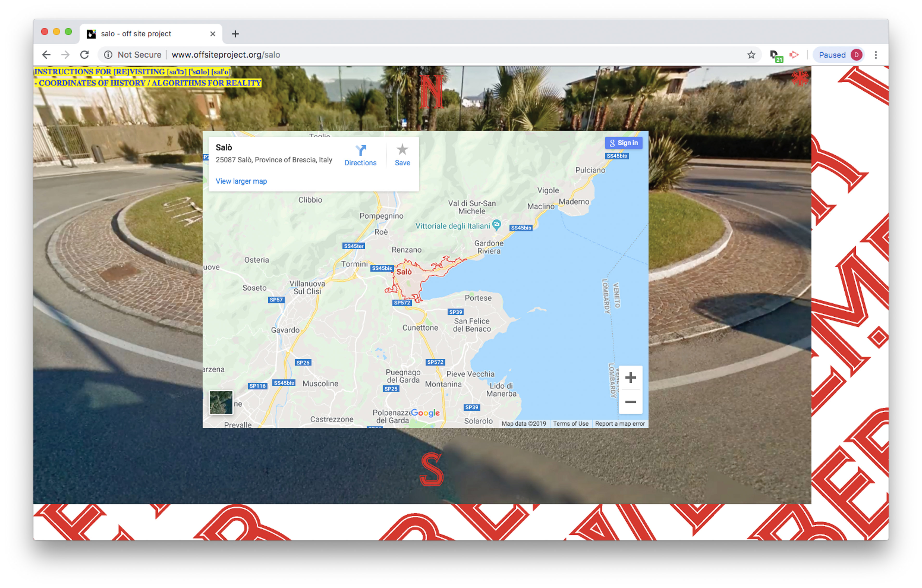Viewport: 922px width, 588px height.
Task: Open View larger map link
Action: tap(241, 181)
